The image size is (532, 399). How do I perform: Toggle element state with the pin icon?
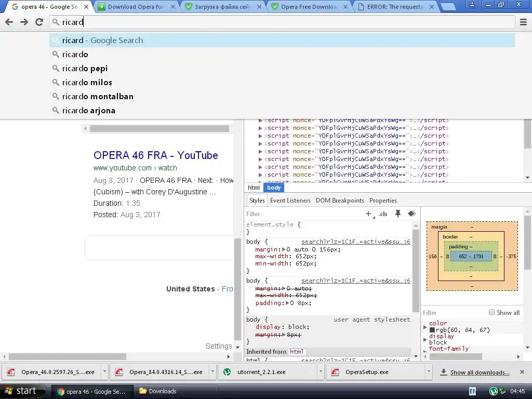point(398,214)
